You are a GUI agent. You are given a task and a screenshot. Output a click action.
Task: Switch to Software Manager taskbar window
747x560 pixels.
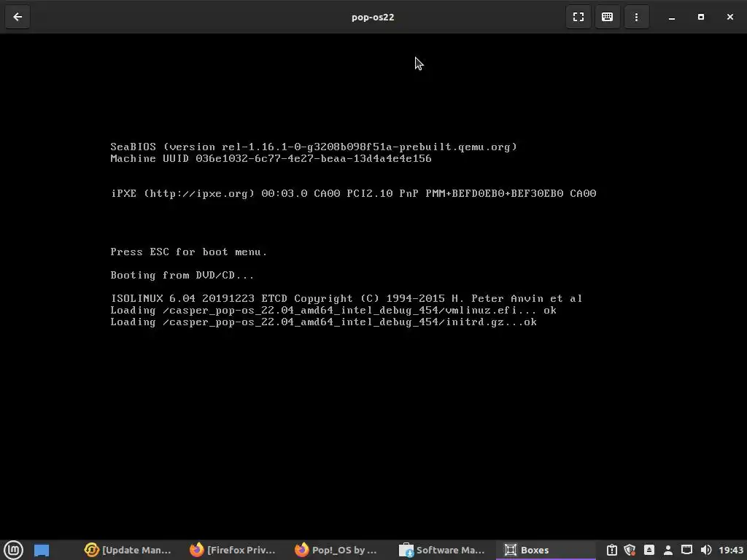(442, 550)
